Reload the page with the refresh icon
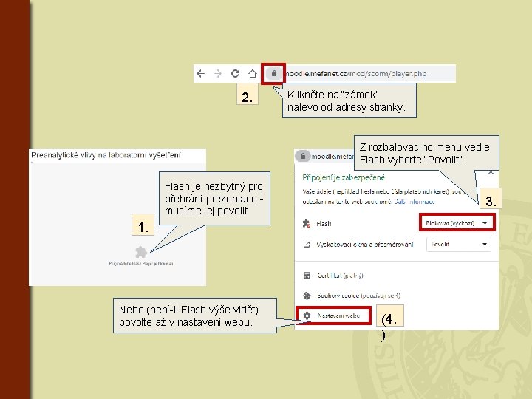 [x=235, y=73]
